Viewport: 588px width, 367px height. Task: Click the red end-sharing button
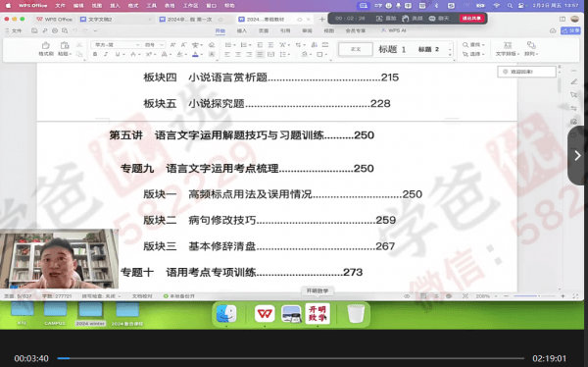(x=471, y=18)
